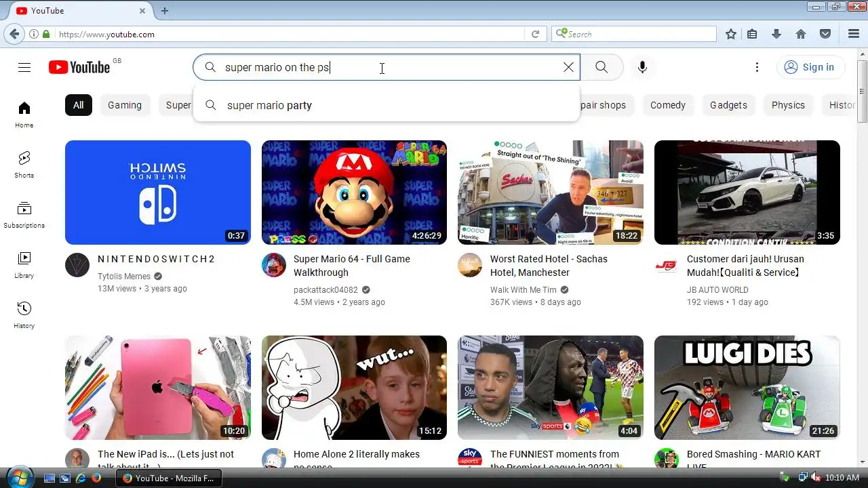Open Super Mario 64 walkthrough thumbnail
868x488 pixels.
pyautogui.click(x=354, y=192)
